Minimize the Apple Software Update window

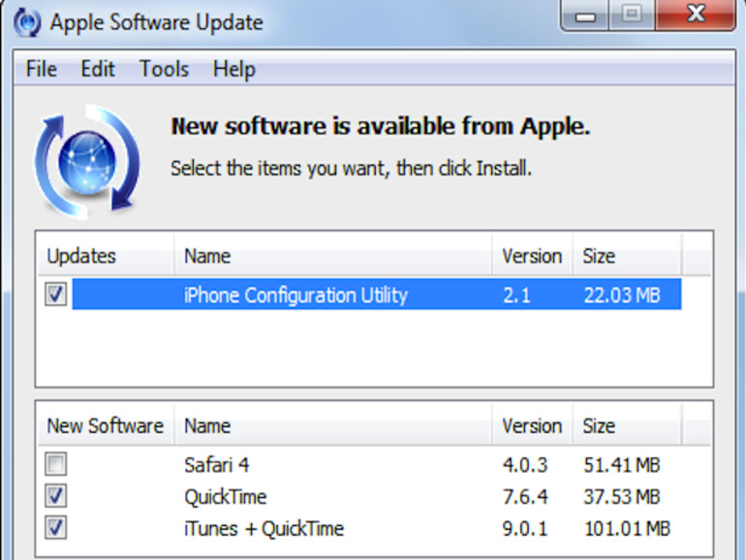tap(585, 16)
